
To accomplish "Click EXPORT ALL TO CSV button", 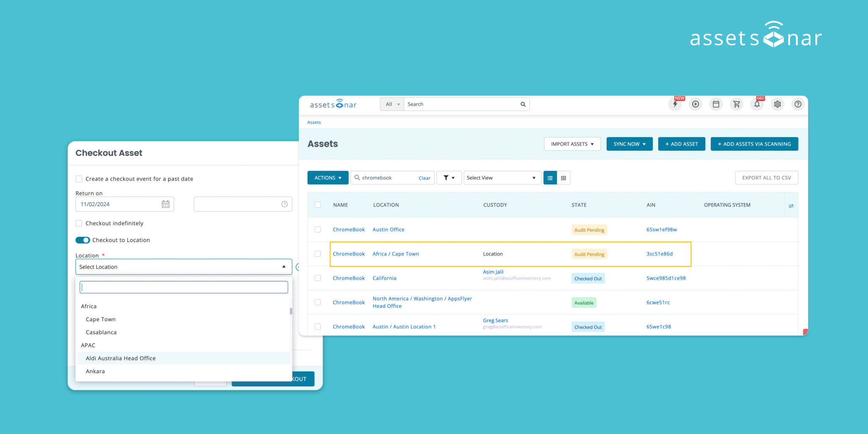I will (766, 178).
